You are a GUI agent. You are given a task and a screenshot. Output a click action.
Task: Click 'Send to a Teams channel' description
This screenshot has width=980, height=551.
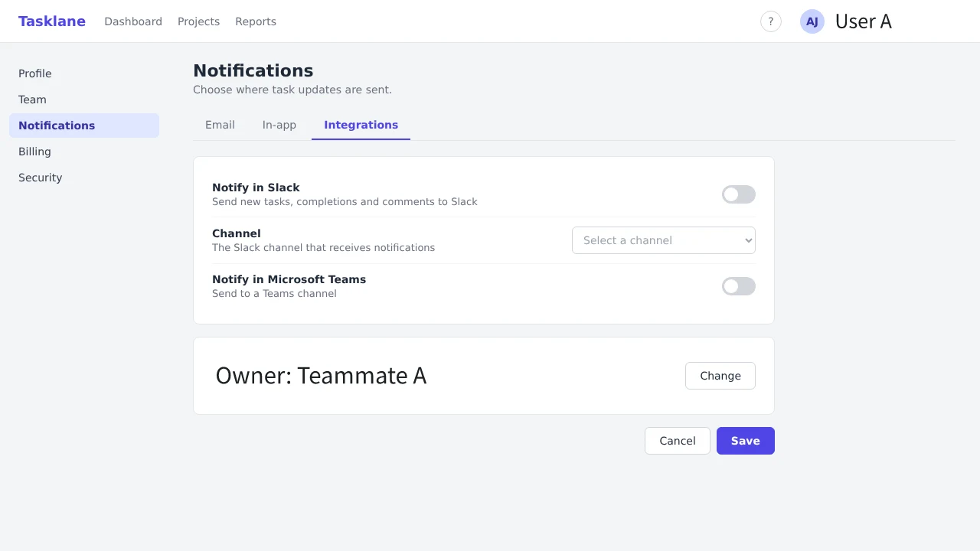tap(274, 294)
